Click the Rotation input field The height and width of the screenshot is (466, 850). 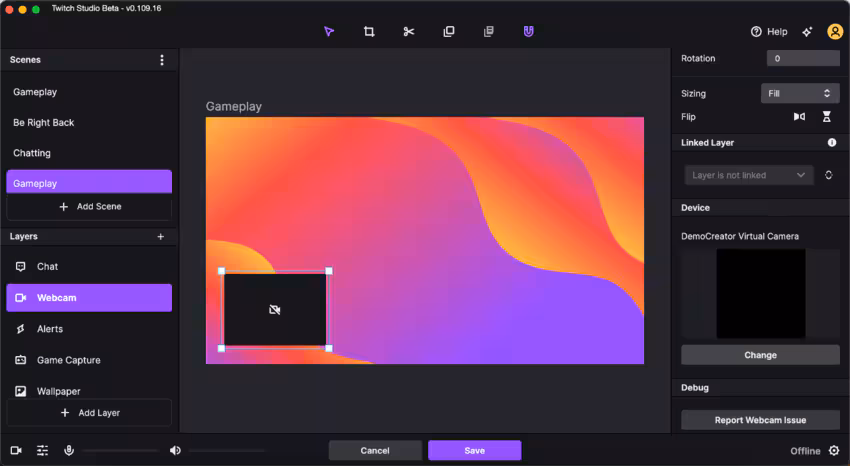[x=803, y=59]
